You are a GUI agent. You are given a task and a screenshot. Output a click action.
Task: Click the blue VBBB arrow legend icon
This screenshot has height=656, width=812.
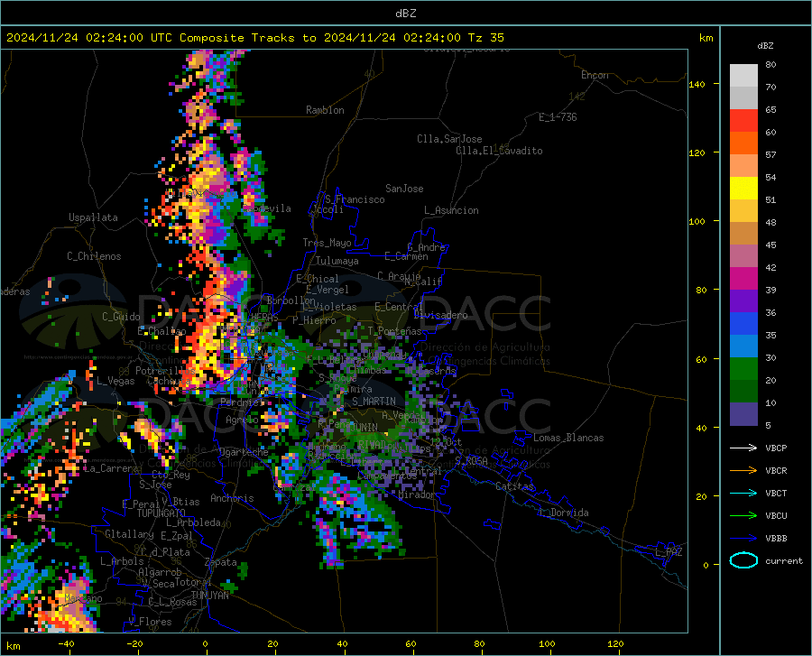tap(743, 539)
